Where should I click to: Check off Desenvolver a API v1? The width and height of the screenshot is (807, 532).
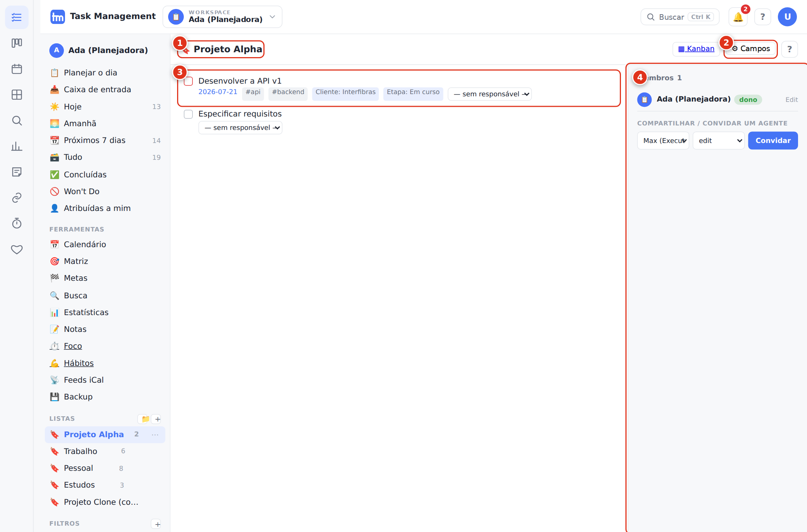(x=188, y=81)
